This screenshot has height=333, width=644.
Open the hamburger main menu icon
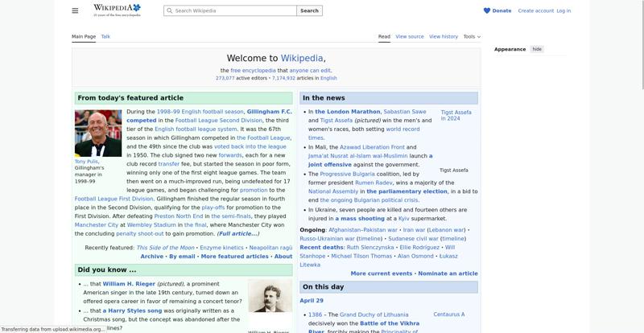pyautogui.click(x=75, y=10)
